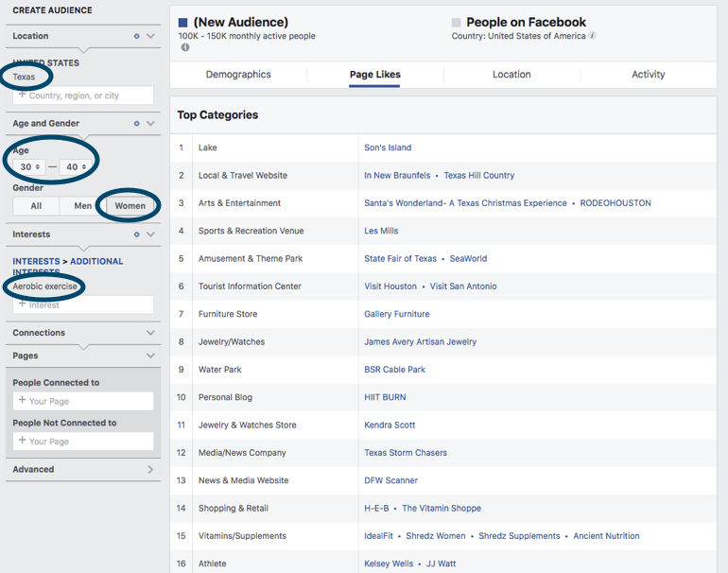
Task: Click the INTERESTS breadcrumb link
Action: tap(36, 261)
